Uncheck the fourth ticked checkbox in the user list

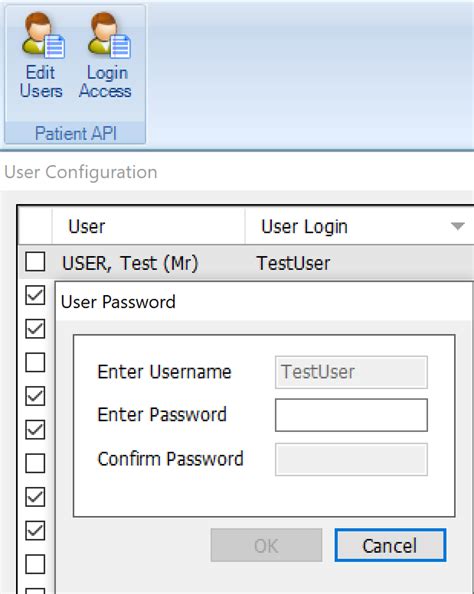(35, 430)
